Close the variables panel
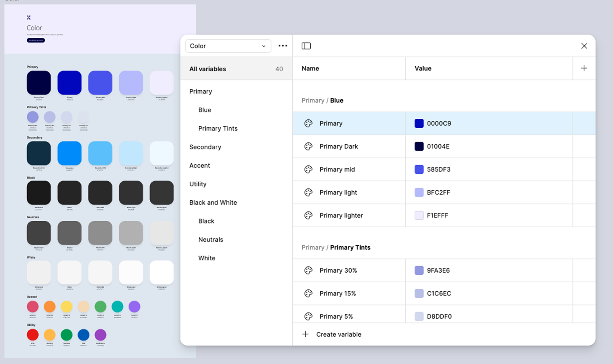The height and width of the screenshot is (364, 613). click(x=584, y=46)
